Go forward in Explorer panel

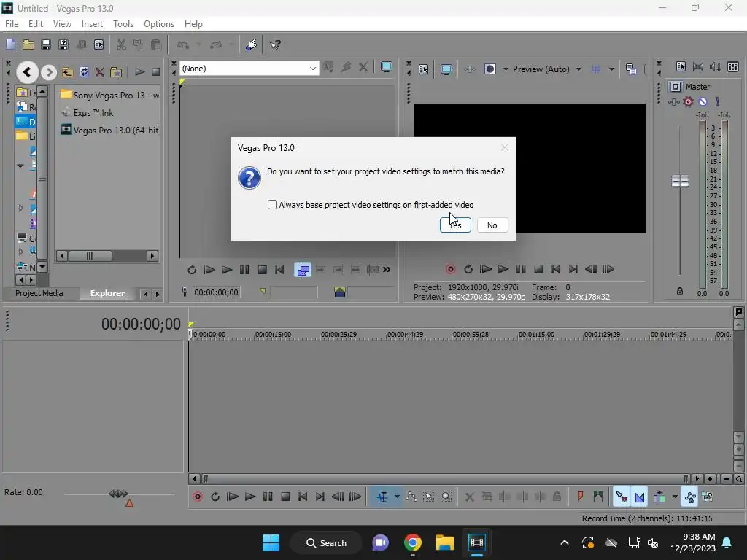[49, 72]
